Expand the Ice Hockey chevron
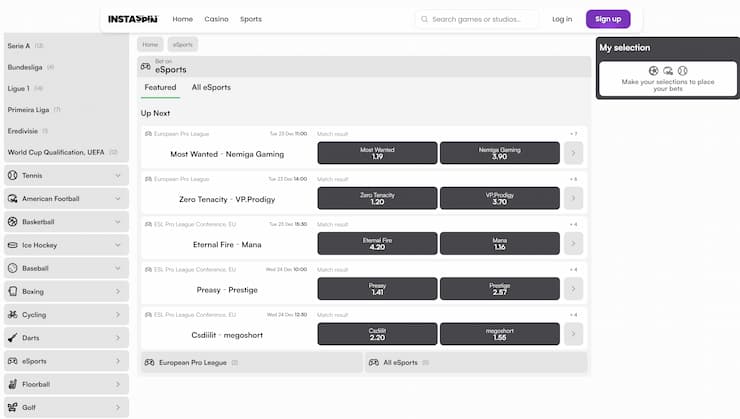 (118, 245)
